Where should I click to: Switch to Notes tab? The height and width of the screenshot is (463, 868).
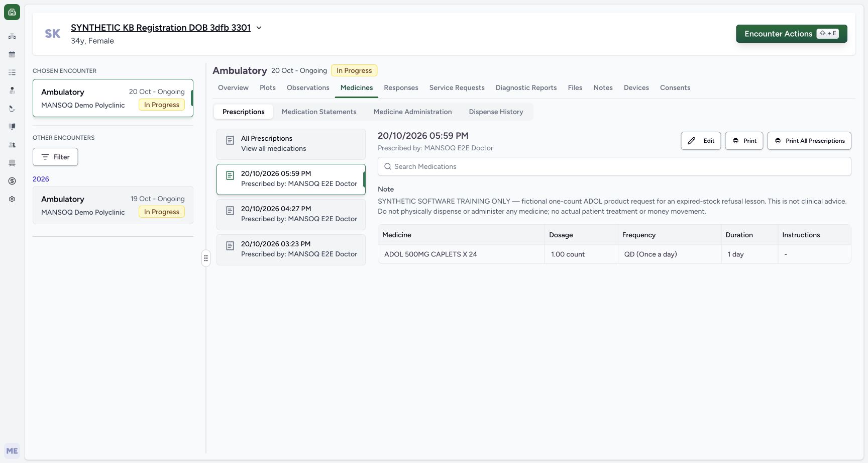pyautogui.click(x=603, y=87)
